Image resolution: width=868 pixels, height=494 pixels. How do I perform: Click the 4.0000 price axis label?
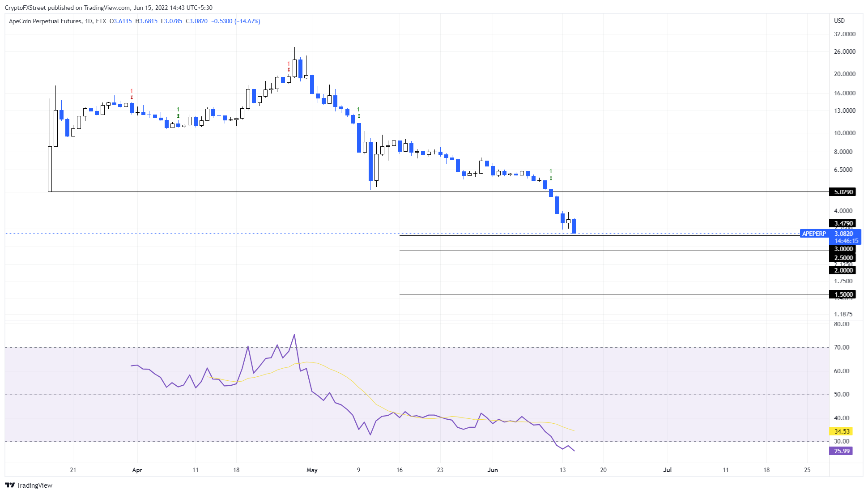843,211
